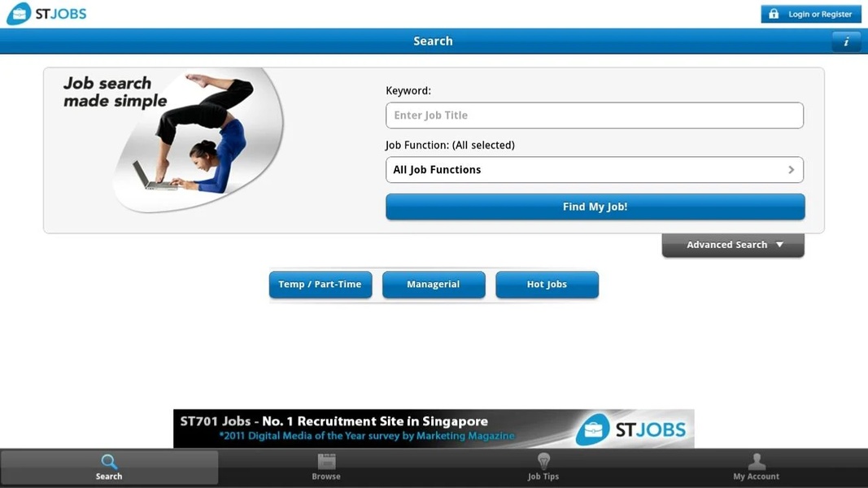Expand the Advanced Search panel

click(x=733, y=245)
